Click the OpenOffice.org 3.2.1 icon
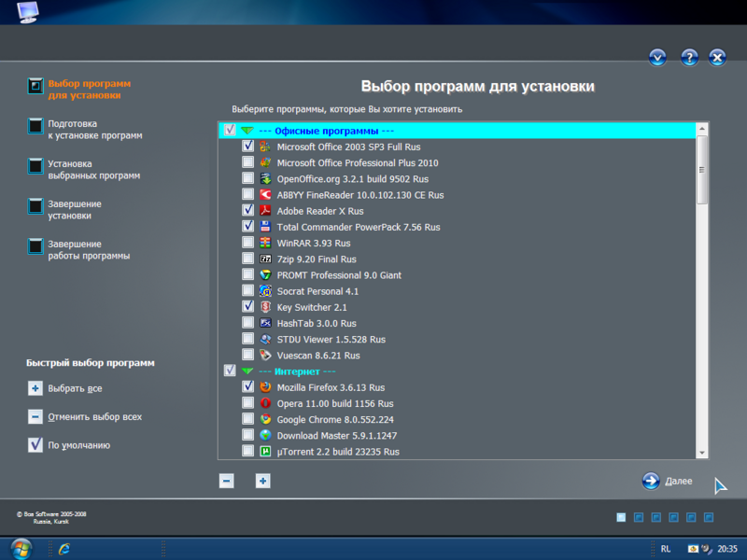 [265, 179]
